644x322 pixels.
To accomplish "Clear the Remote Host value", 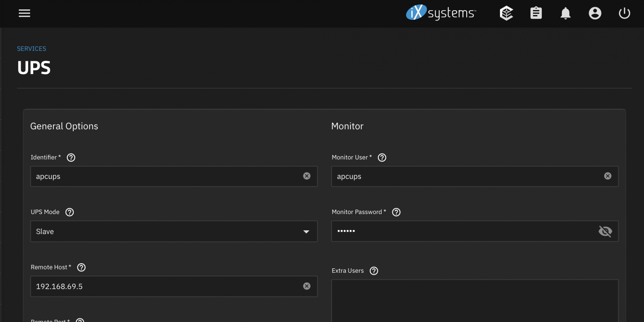I will pyautogui.click(x=307, y=286).
